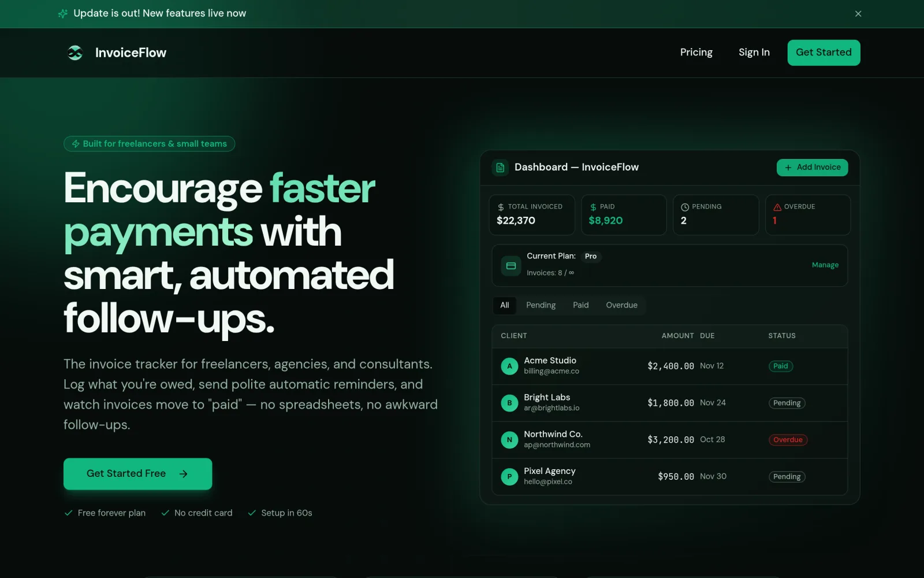Switch to the Paid filter tab
924x578 pixels.
click(580, 305)
